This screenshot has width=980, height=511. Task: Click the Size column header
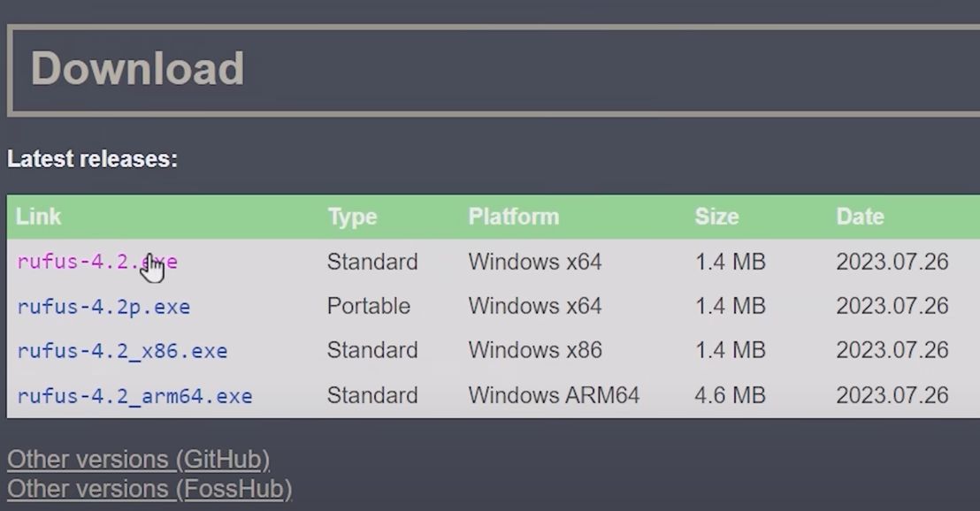click(717, 217)
